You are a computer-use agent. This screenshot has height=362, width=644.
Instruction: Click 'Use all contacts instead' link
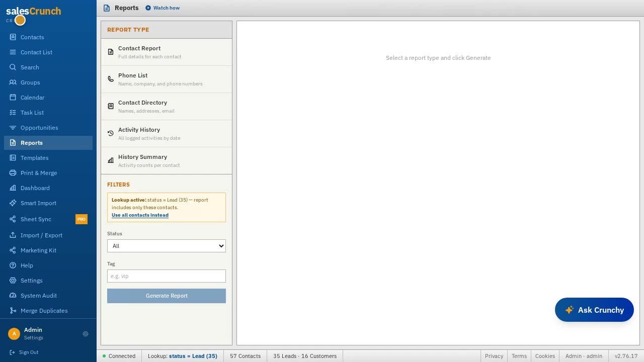140,215
